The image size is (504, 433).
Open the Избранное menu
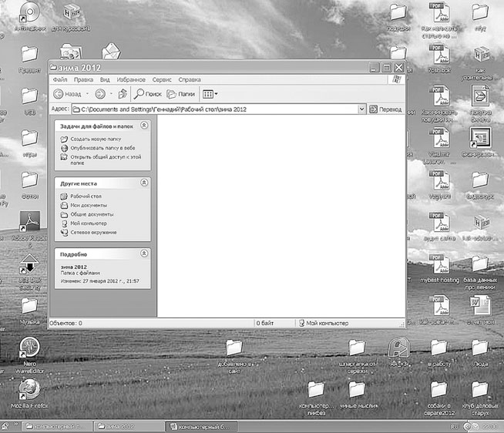(131, 79)
